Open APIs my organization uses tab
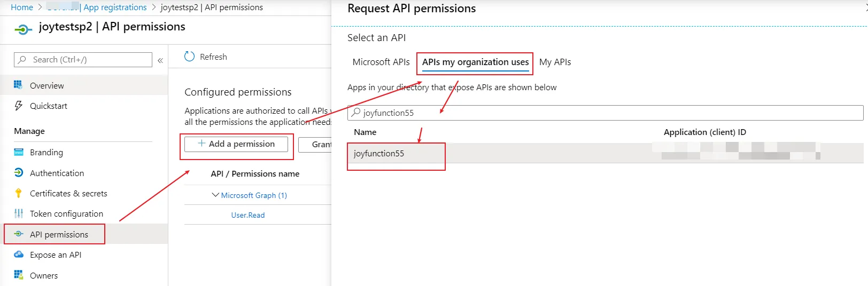868x286 pixels. [475, 62]
